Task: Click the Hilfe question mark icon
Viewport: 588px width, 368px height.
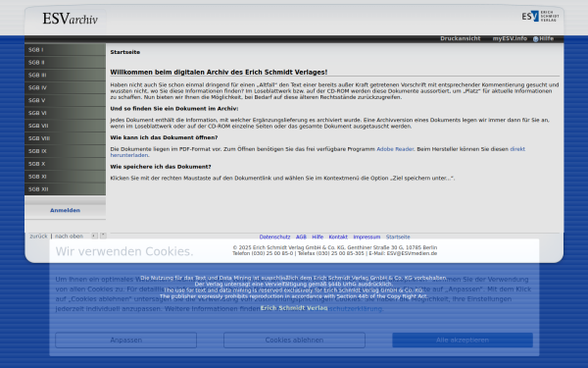Action: click(535, 39)
